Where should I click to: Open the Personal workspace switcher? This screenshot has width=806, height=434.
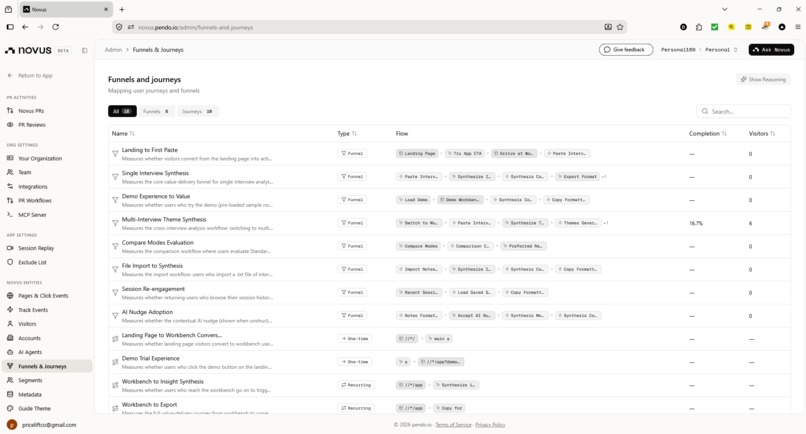(x=722, y=50)
